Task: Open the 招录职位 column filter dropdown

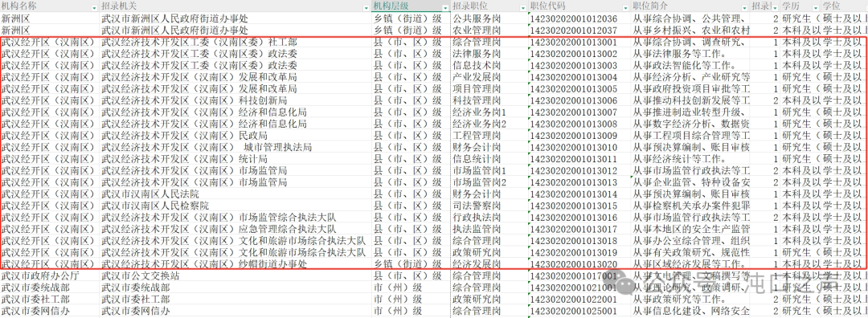Action: [x=522, y=7]
